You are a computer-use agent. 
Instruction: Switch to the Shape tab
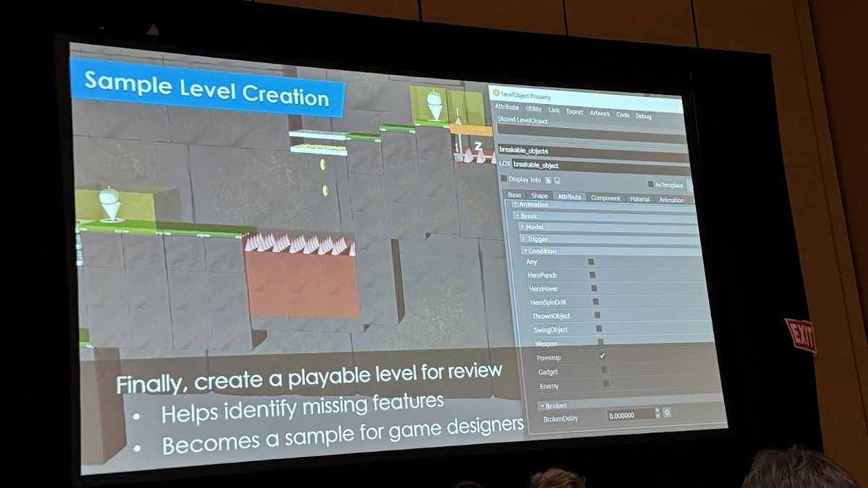click(540, 196)
